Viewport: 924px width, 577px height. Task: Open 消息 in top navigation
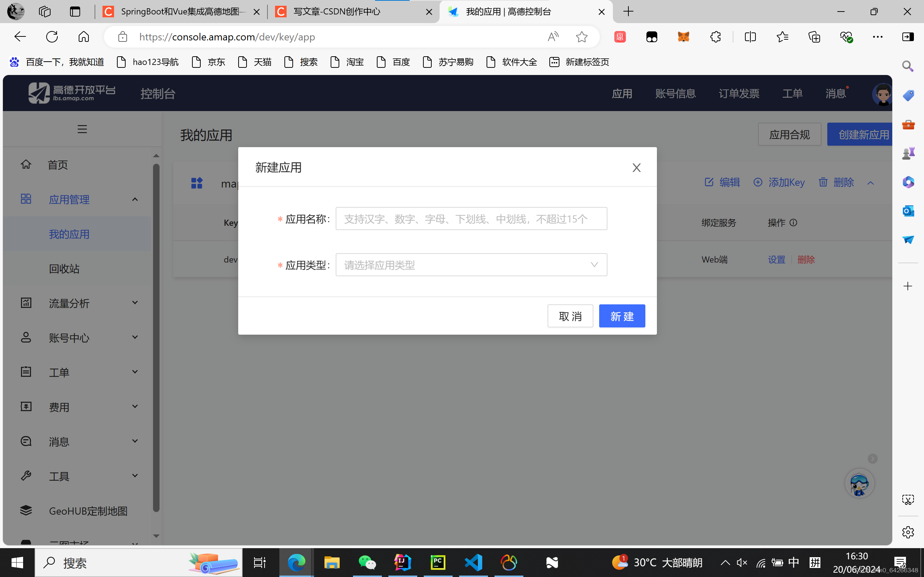[x=836, y=93]
